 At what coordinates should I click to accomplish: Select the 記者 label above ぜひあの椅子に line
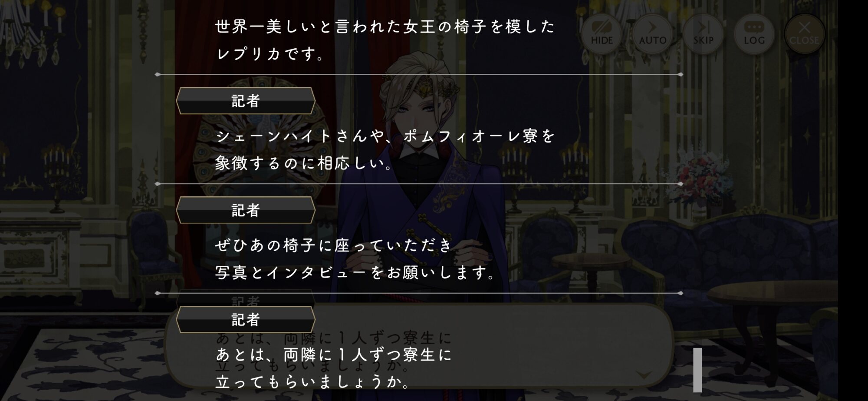click(246, 210)
